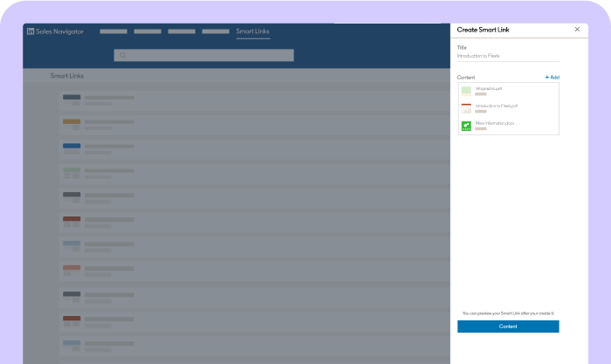Open the second navigation menu item

tap(148, 31)
